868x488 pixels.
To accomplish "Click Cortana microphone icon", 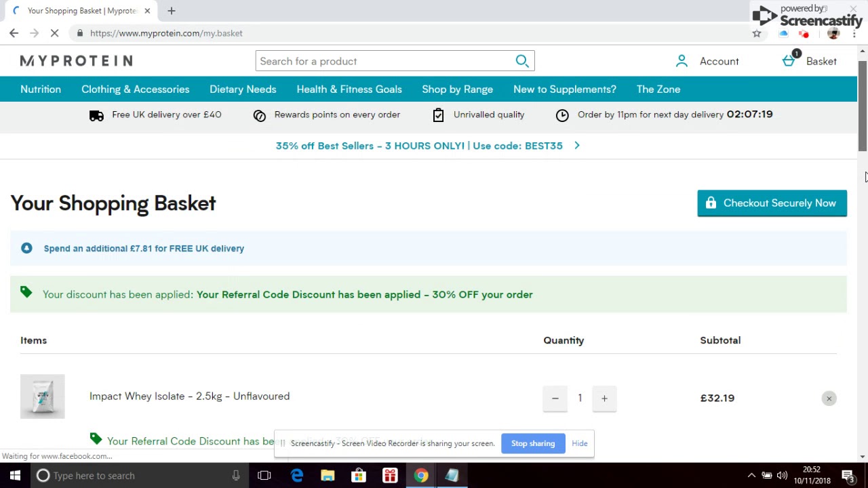I will pos(236,476).
